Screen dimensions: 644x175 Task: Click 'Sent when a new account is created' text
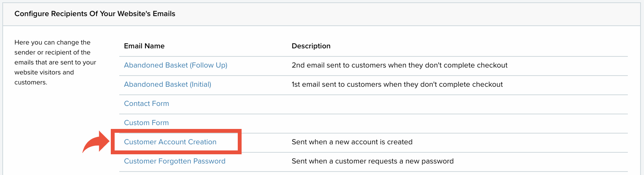(x=352, y=142)
